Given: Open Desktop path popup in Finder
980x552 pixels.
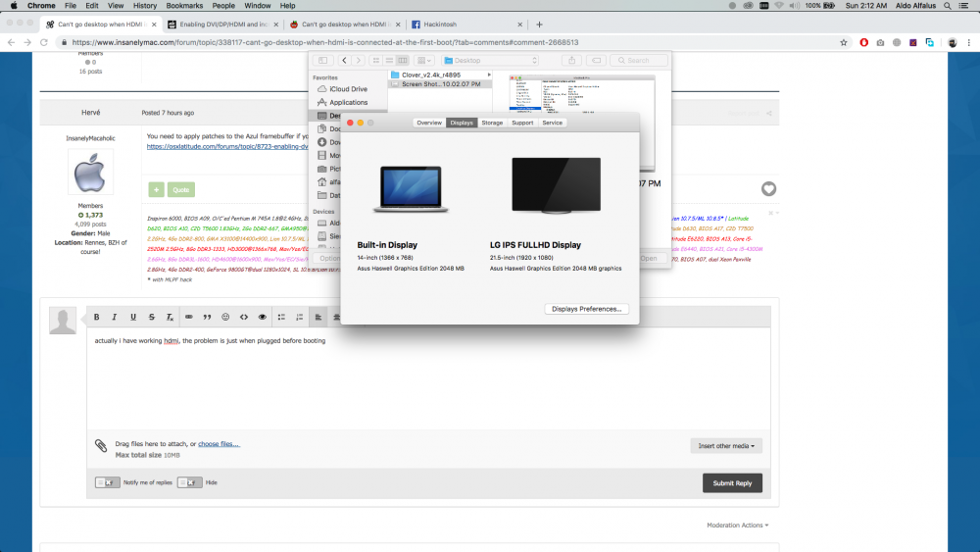Looking at the screenshot, I should coord(491,61).
